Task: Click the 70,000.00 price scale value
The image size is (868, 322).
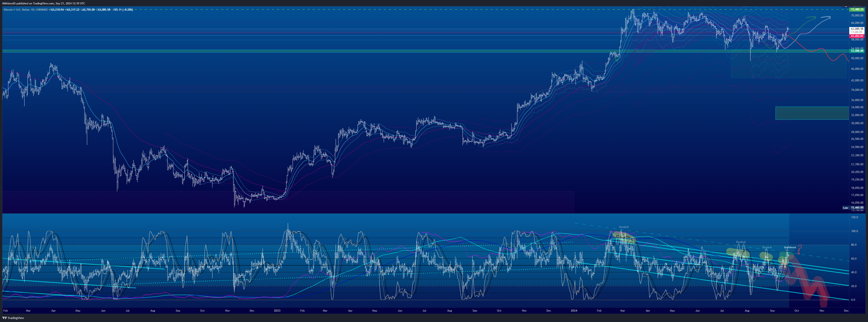Action: [857, 15]
